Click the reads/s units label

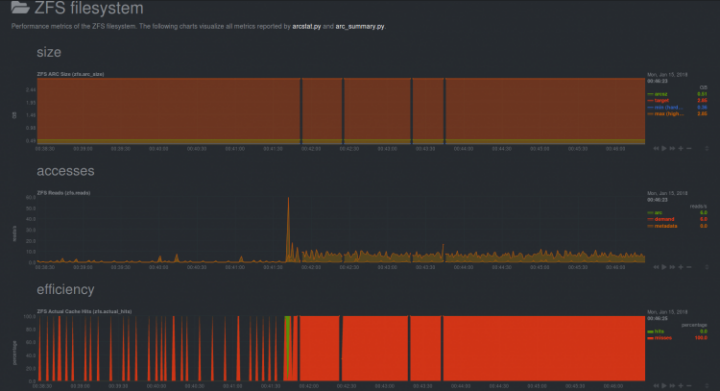(x=698, y=206)
